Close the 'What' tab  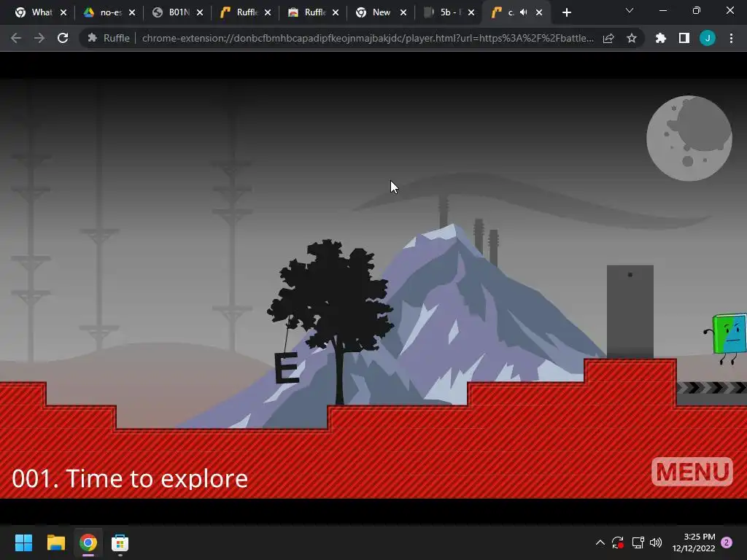63,13
